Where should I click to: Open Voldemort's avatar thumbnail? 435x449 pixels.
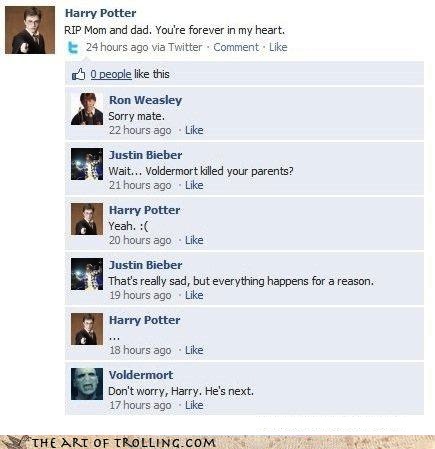87,384
